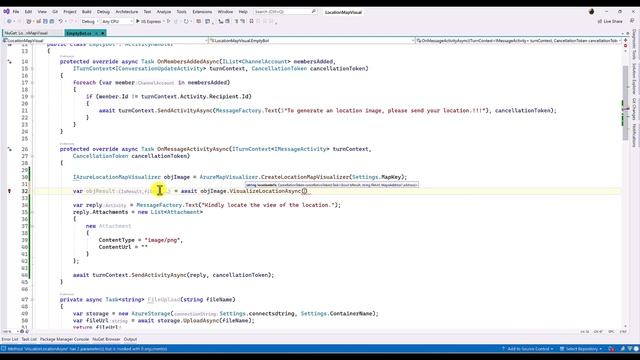
Task: Open the Solution Explorer side tab
Action: [x=634, y=78]
